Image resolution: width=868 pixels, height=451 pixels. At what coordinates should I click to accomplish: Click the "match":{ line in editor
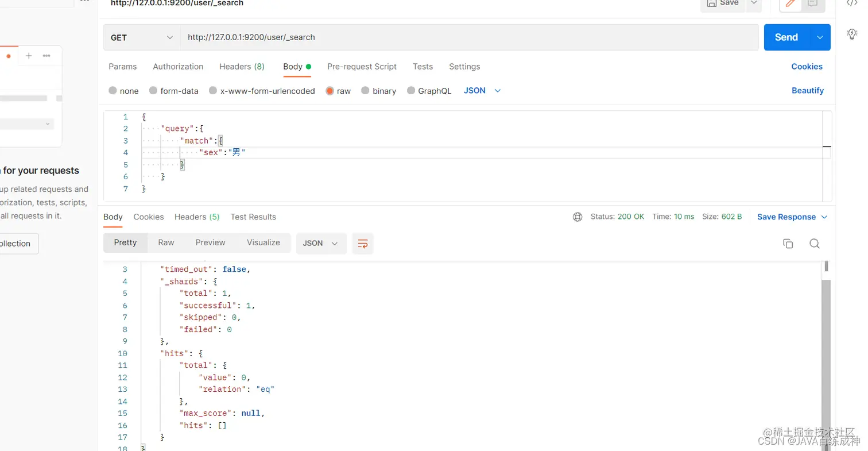point(201,141)
